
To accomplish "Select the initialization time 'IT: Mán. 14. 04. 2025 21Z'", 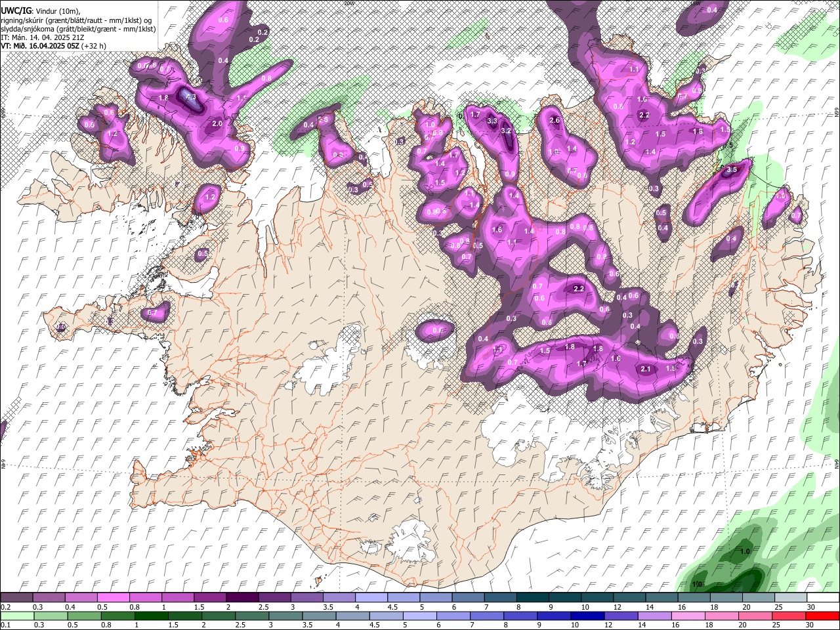I will tap(43, 37).
